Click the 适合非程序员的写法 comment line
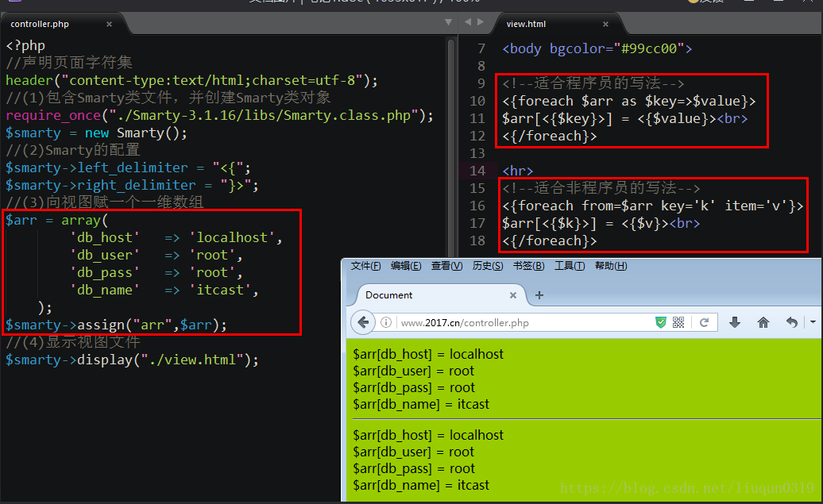823x504 pixels. [601, 188]
